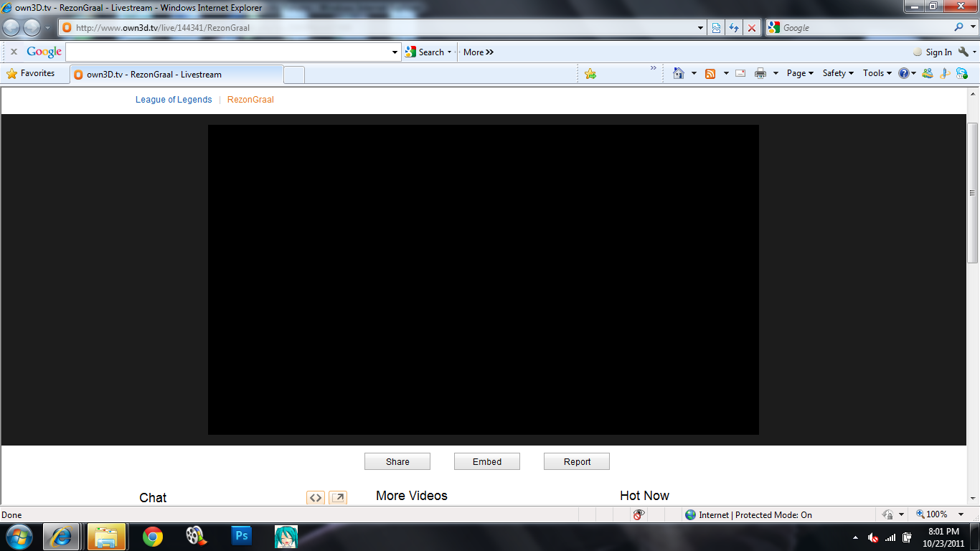Open the zoom level 100% dropdown
The image size is (980, 551).
[x=941, y=514]
